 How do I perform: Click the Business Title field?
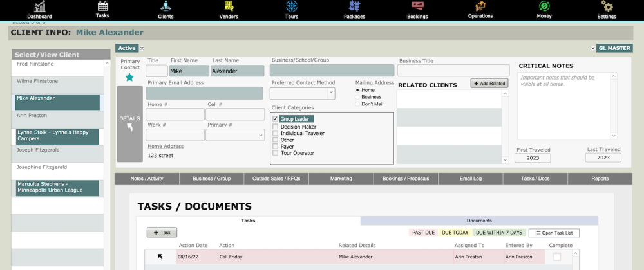[453, 71]
